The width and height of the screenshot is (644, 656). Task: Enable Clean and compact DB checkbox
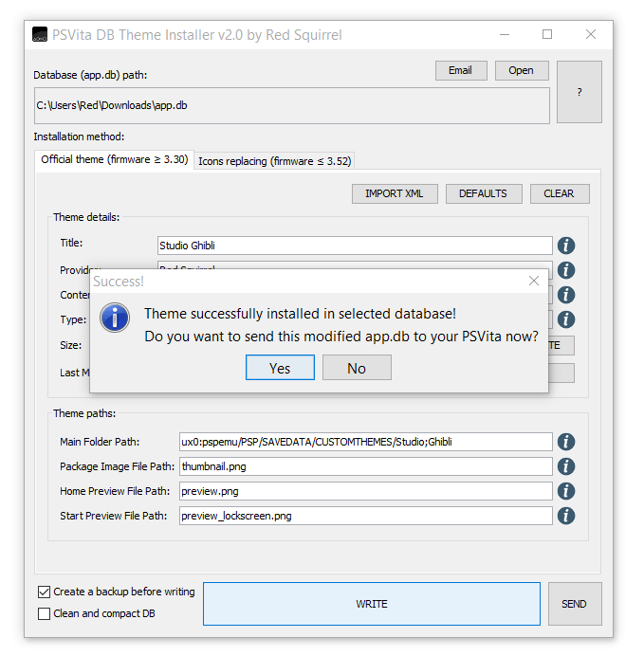44,613
